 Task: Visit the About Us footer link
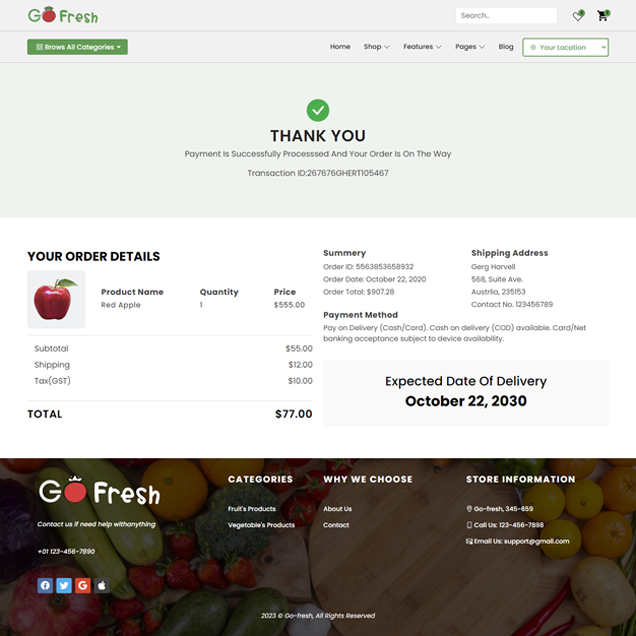tap(337, 509)
